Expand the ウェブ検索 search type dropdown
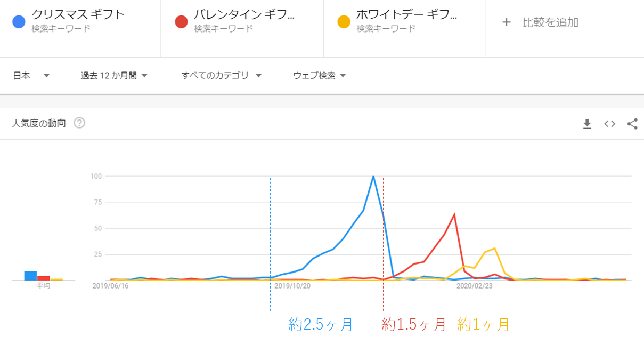The image size is (644, 344). [x=320, y=76]
